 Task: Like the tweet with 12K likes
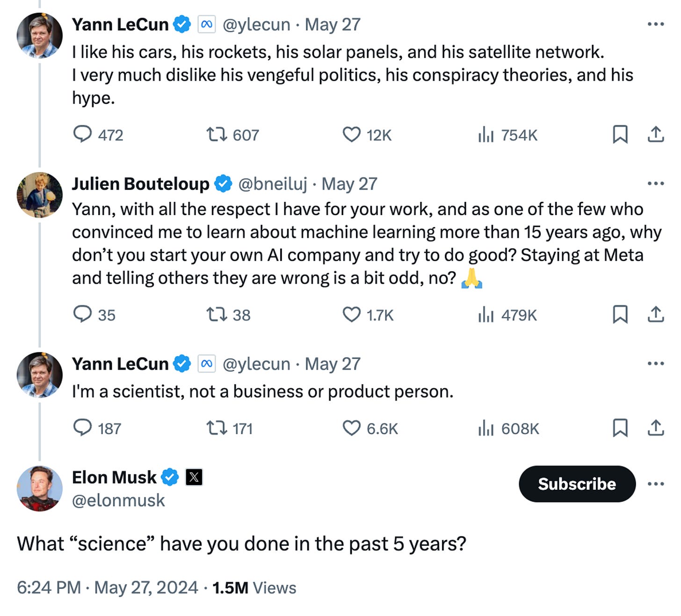(x=351, y=135)
